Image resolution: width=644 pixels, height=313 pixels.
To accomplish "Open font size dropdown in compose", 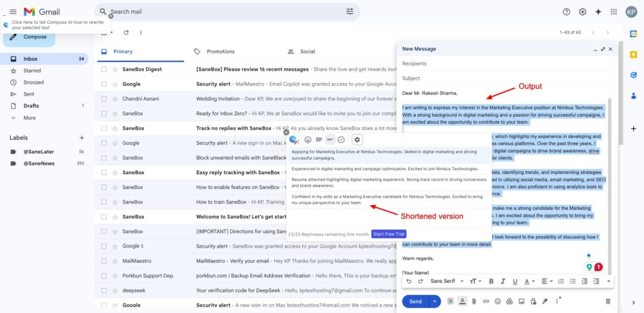I will tap(475, 282).
